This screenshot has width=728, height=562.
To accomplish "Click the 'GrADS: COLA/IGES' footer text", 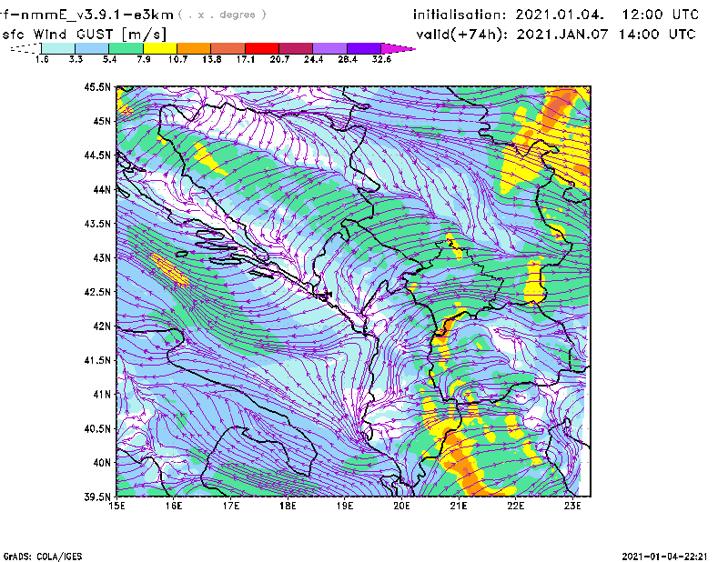I will tap(43, 557).
